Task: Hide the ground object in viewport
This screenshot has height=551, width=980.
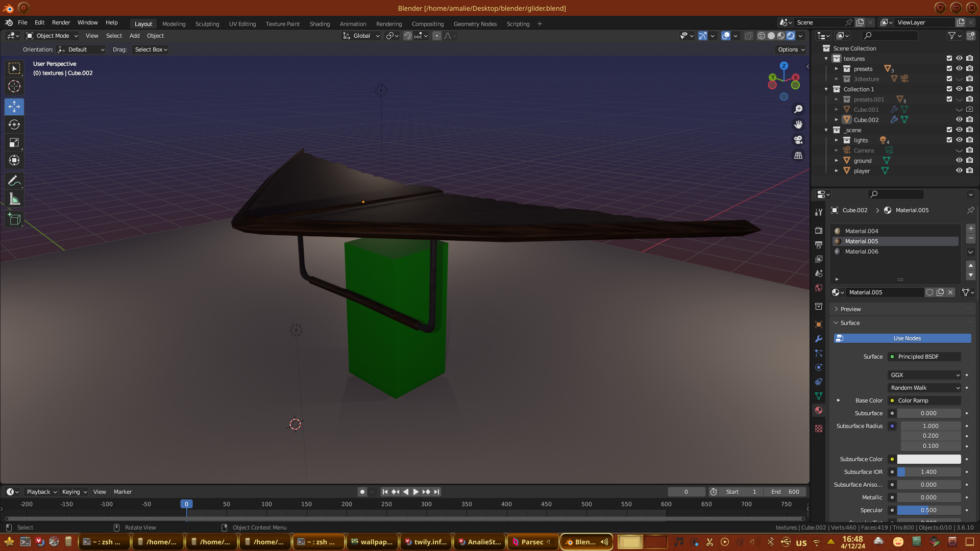Action: pyautogui.click(x=959, y=160)
